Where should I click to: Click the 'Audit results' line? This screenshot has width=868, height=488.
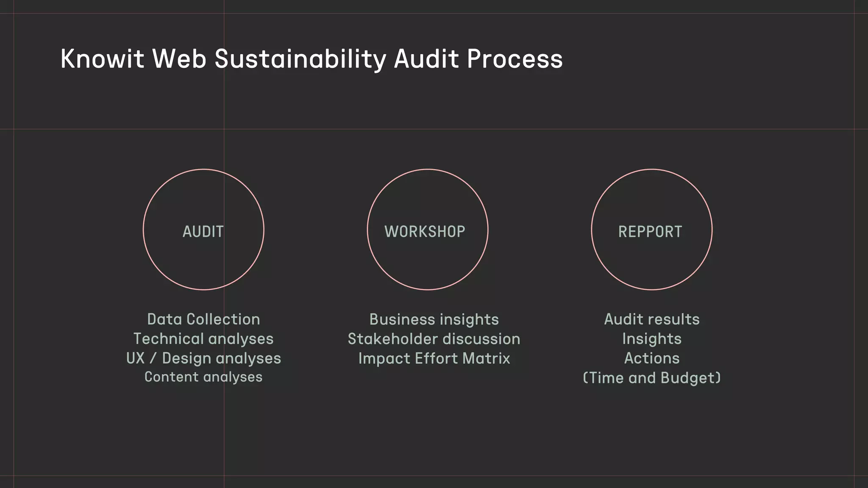(x=652, y=319)
